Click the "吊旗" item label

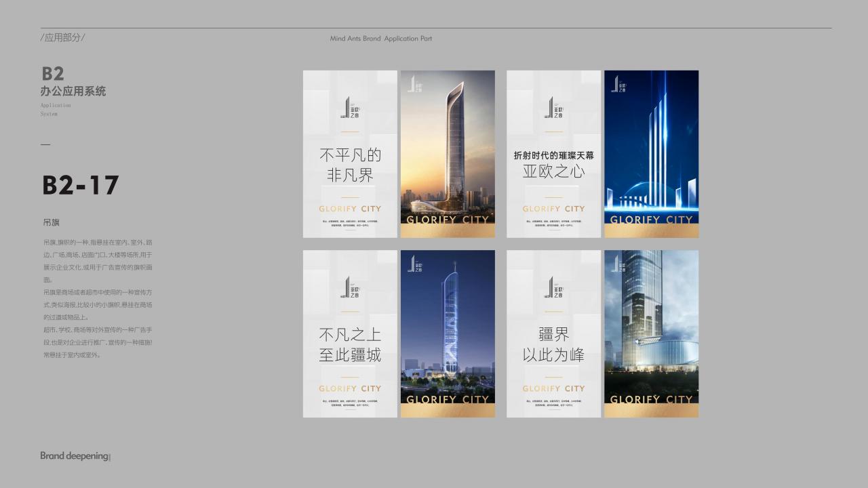[52, 222]
